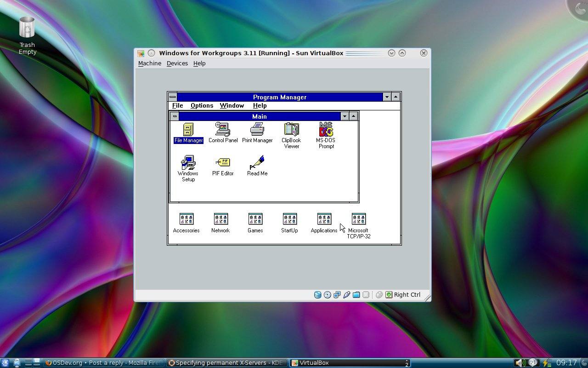Viewport: 588px width, 368px height.
Task: Minimize the Main group window with down arrow
Action: point(345,116)
